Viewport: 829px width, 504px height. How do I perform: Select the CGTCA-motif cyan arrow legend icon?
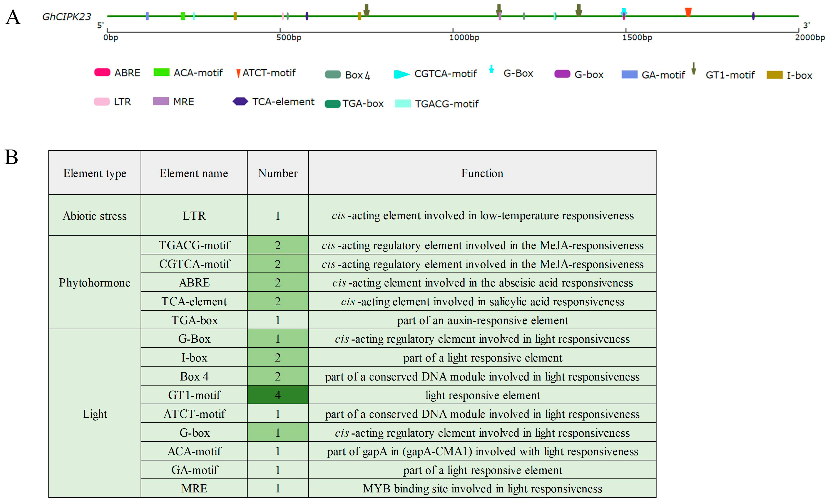coord(401,74)
